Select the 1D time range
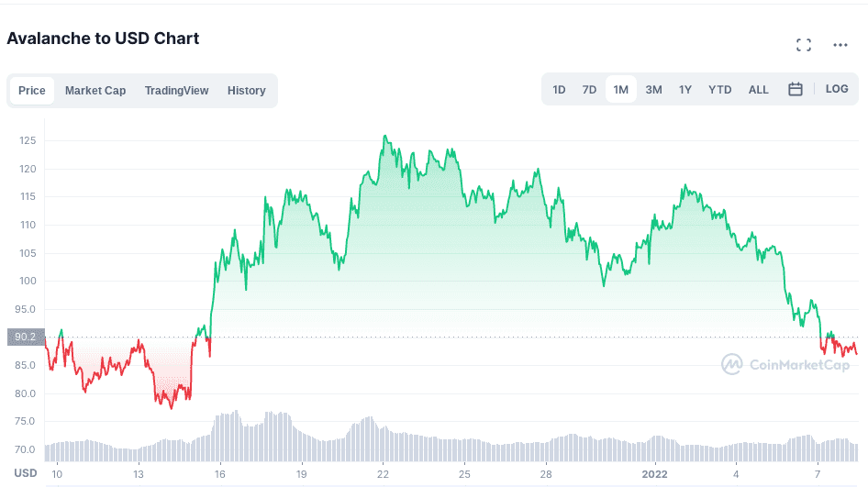The height and width of the screenshot is (487, 868). 559,90
